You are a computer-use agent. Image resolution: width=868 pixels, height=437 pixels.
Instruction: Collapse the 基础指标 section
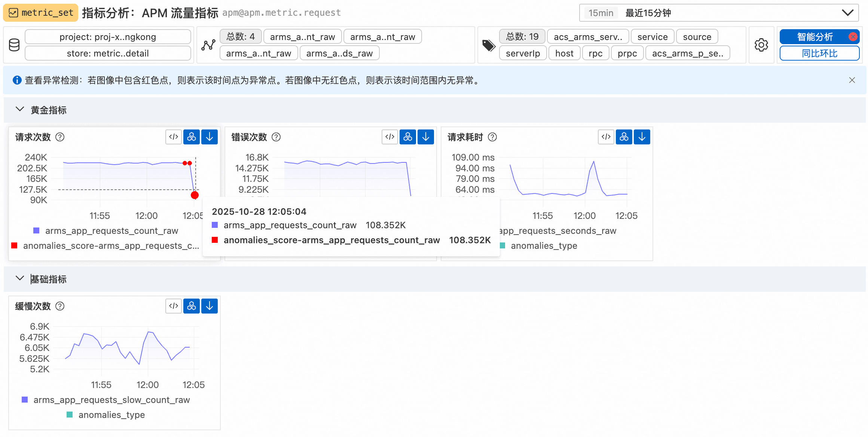19,279
